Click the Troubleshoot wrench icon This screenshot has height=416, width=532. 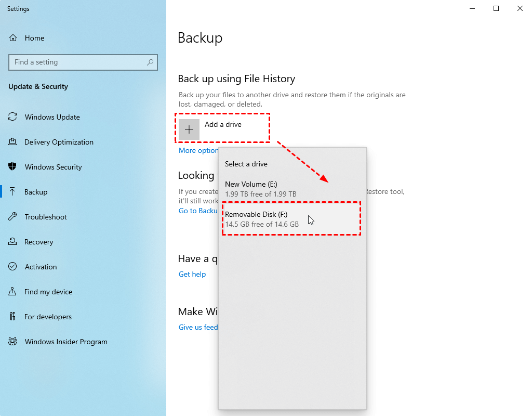tap(13, 217)
